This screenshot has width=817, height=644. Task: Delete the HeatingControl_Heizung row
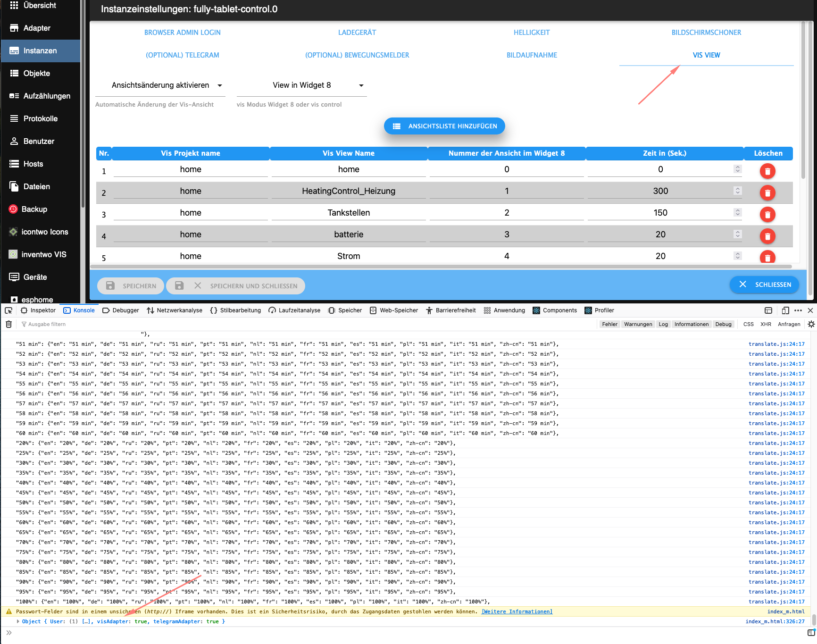click(x=767, y=193)
